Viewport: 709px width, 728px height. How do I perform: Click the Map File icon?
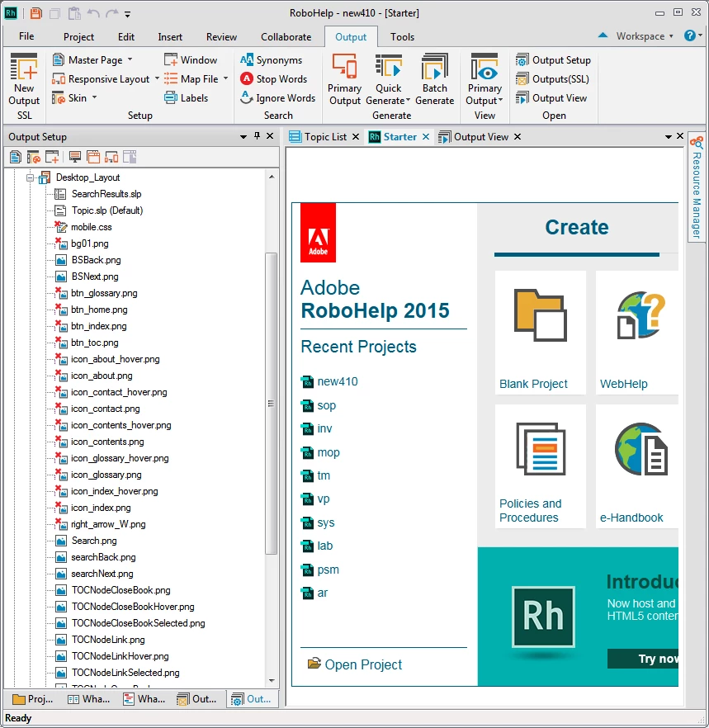[x=171, y=79]
